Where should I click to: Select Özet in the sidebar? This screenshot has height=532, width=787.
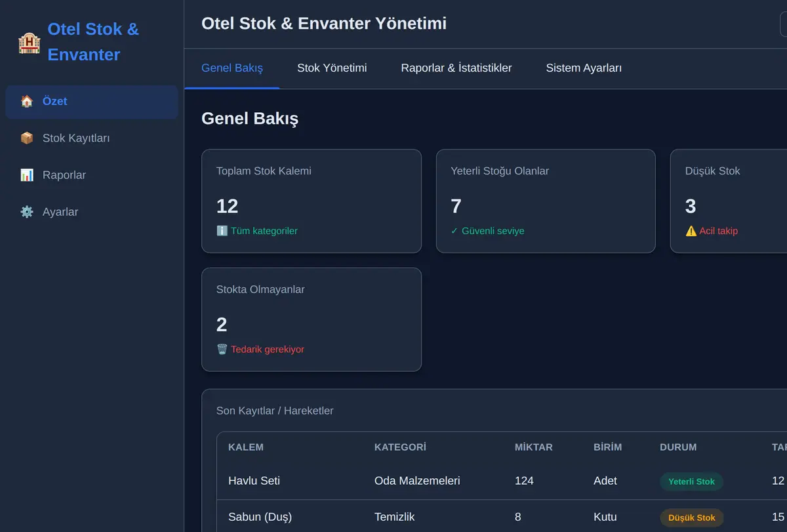(92, 102)
